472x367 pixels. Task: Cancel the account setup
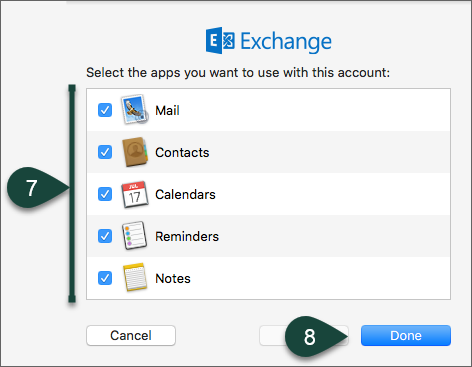click(131, 335)
